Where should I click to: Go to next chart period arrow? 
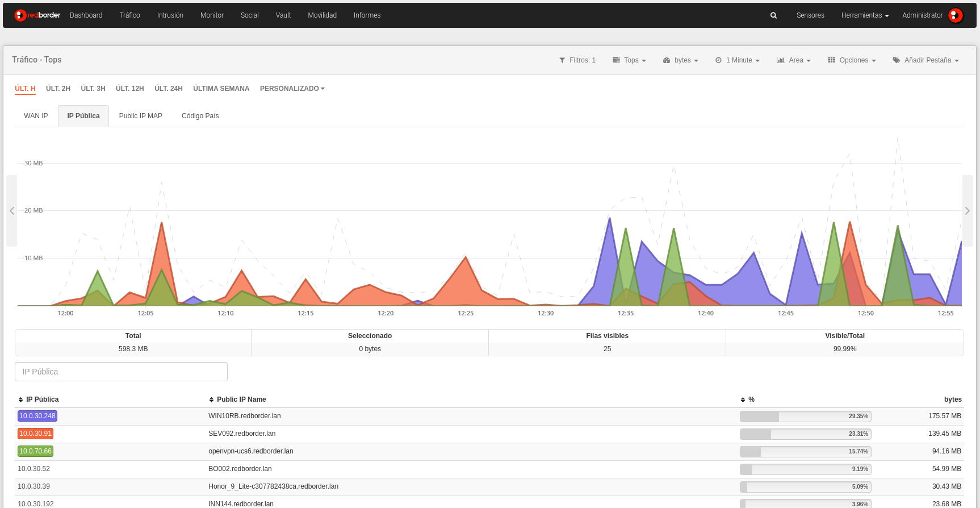point(968,211)
